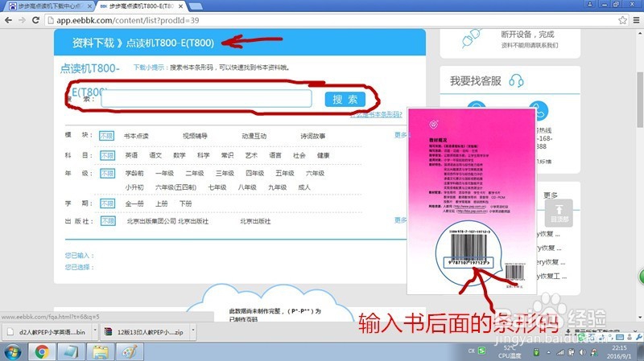
Task: Choose grade 成人
Action: click(x=304, y=187)
